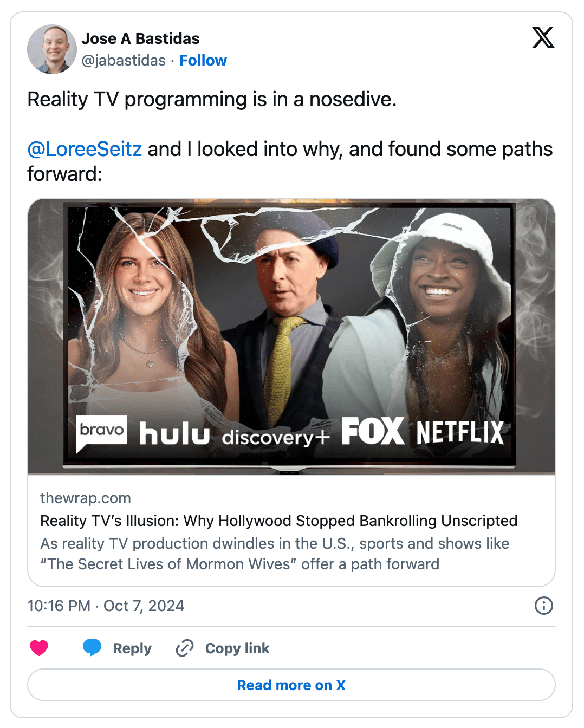The height and width of the screenshot is (728, 584).
Task: Click the blue reply speech bubble icon
Action: point(92,647)
